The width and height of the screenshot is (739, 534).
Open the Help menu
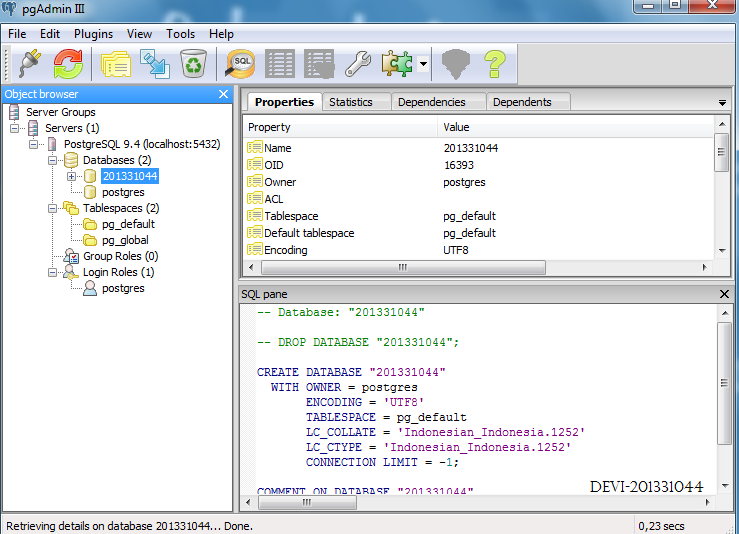coord(221,34)
